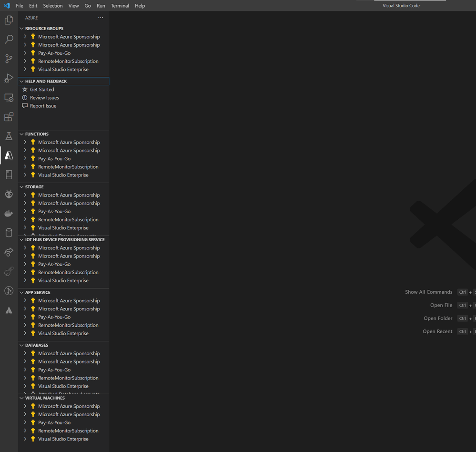Open the circled git branch icon view

point(9,291)
